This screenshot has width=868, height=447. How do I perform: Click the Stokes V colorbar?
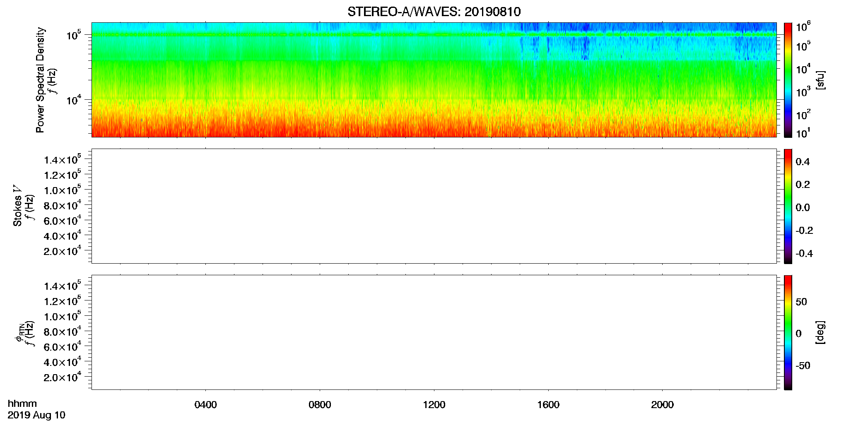[x=788, y=206]
